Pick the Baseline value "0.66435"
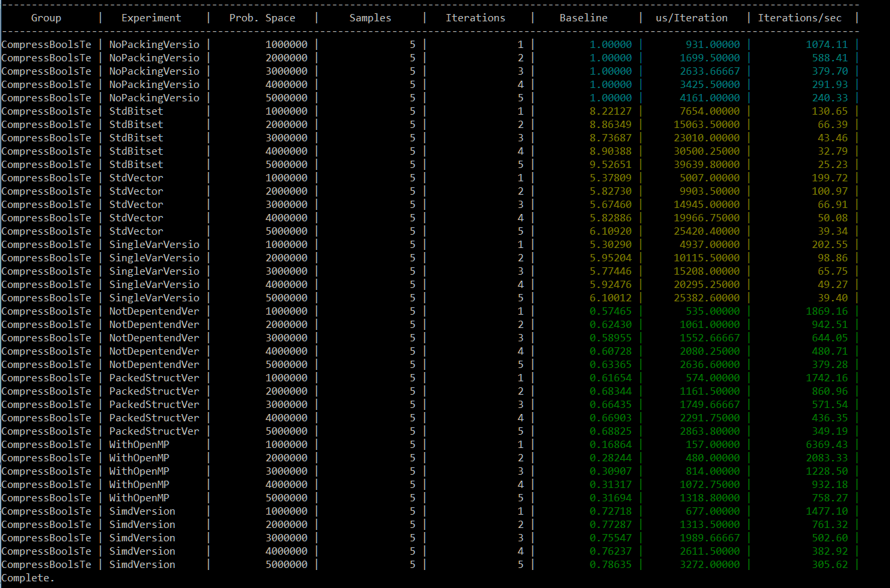 610,405
